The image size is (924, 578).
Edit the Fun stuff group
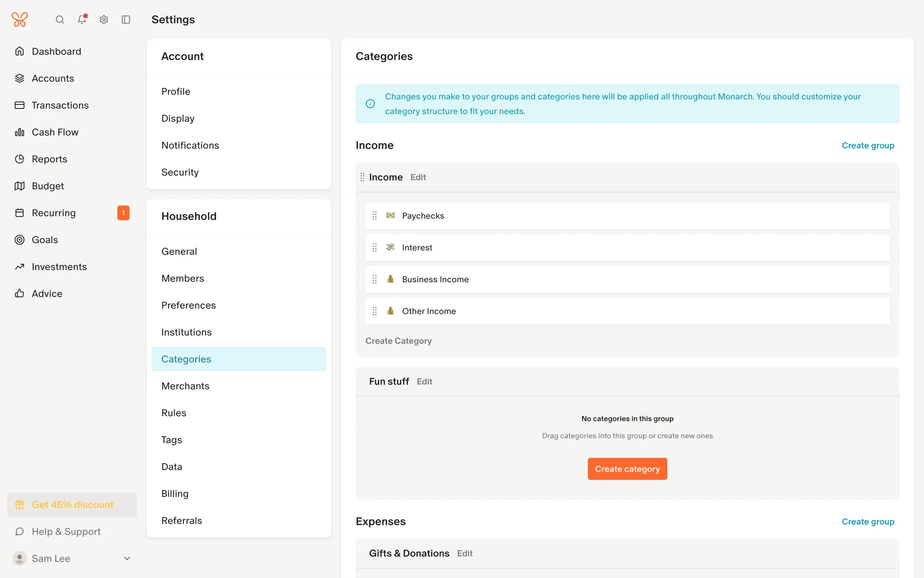(424, 381)
